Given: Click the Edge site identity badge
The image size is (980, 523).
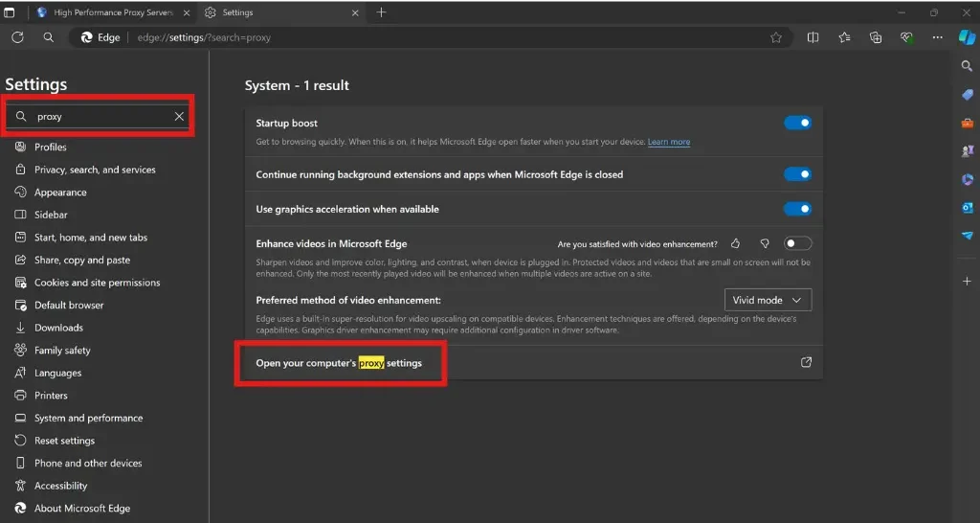Looking at the screenshot, I should [100, 37].
